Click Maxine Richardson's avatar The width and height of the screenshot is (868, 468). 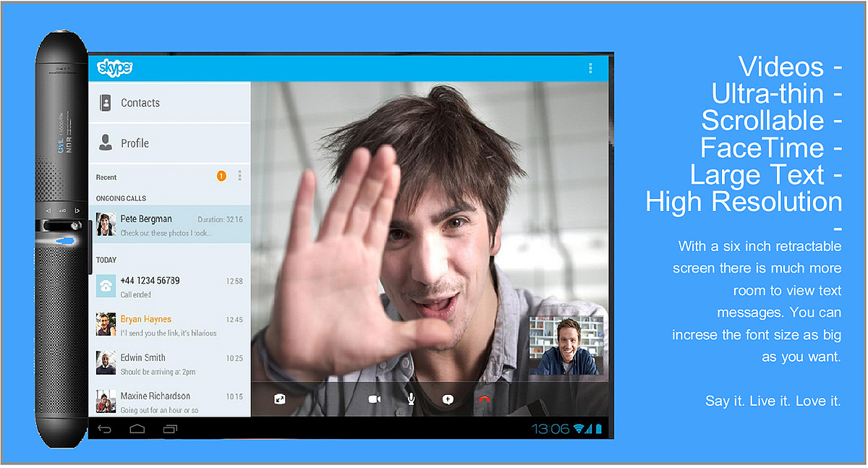pos(106,401)
